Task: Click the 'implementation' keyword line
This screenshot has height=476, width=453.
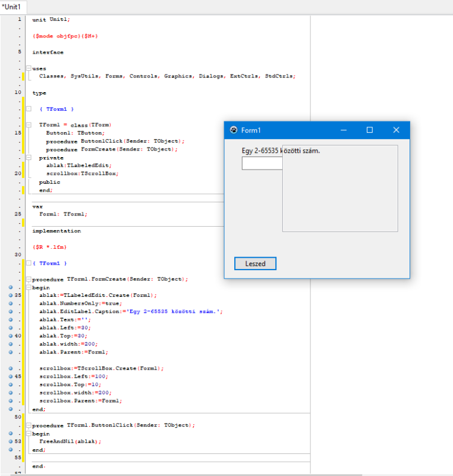Action: (x=56, y=231)
